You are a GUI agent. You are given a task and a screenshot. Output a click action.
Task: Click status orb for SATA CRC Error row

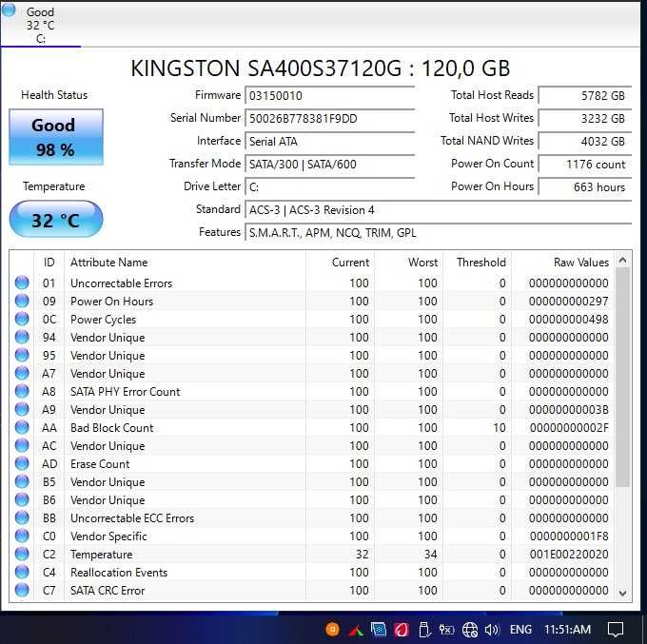click(x=22, y=591)
